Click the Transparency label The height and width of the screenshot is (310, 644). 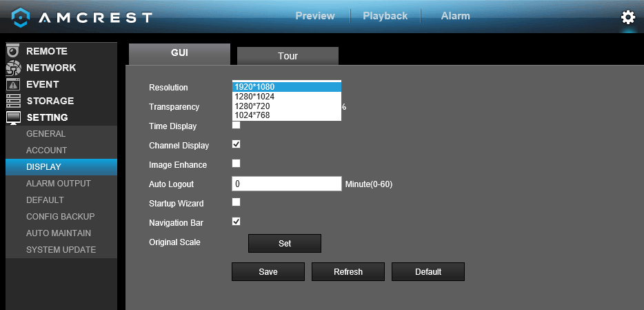[x=174, y=107]
